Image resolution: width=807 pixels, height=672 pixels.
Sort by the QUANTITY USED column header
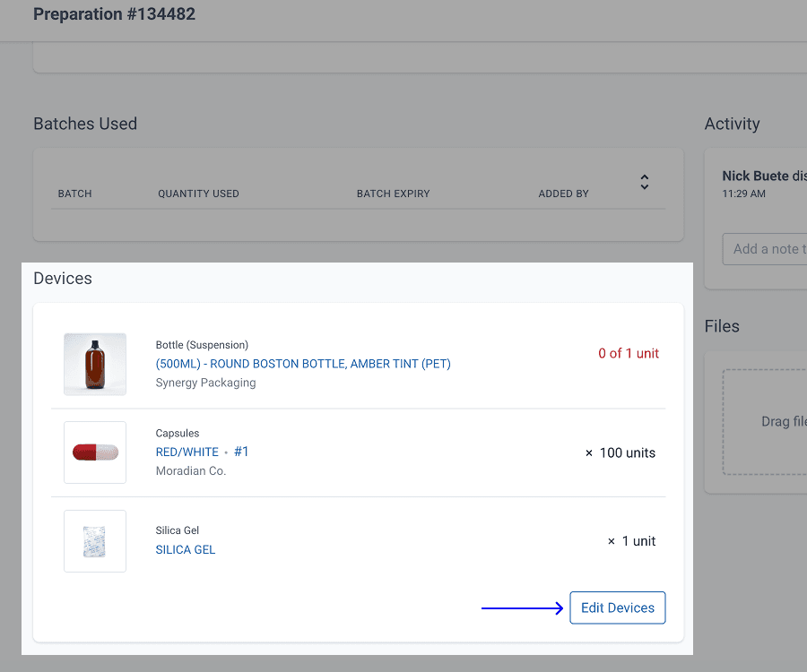[x=199, y=194]
